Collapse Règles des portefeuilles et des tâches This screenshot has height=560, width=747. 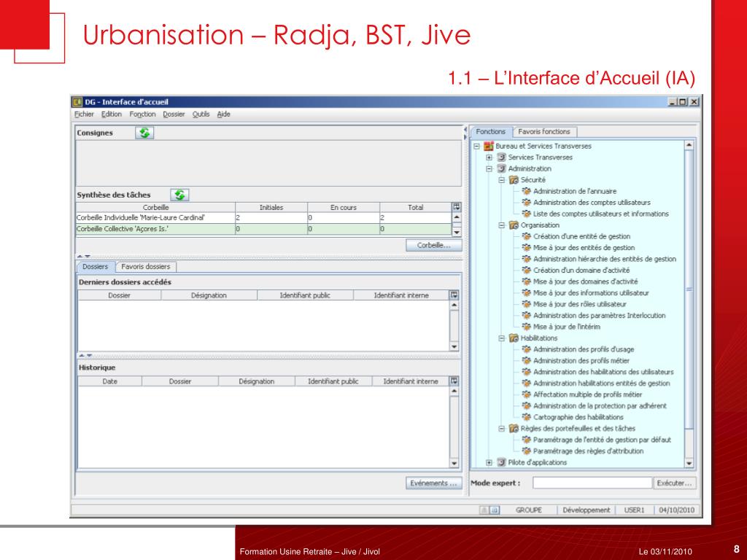point(501,429)
